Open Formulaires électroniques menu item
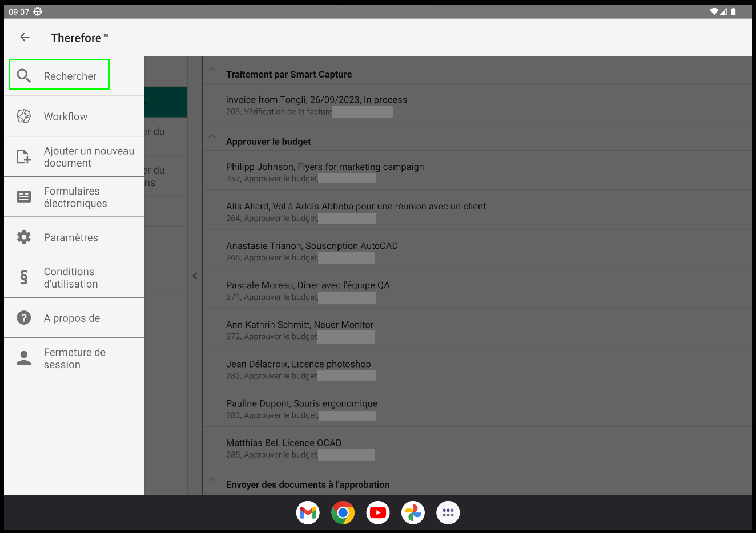Image resolution: width=756 pixels, height=533 pixels. pos(74,197)
